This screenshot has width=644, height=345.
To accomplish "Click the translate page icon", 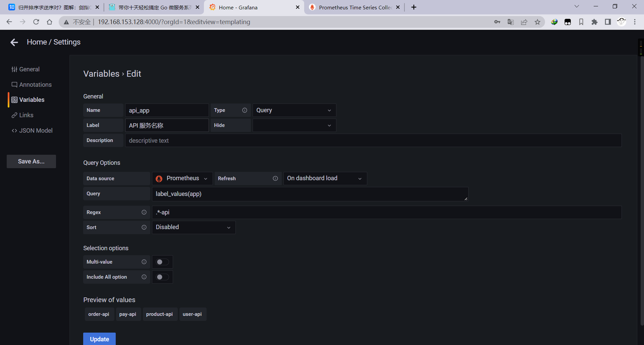I will (511, 22).
